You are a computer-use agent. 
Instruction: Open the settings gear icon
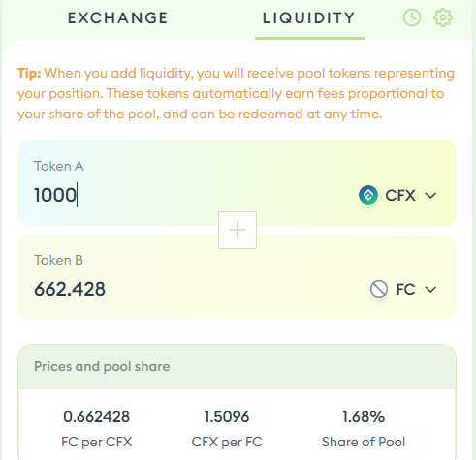click(443, 17)
